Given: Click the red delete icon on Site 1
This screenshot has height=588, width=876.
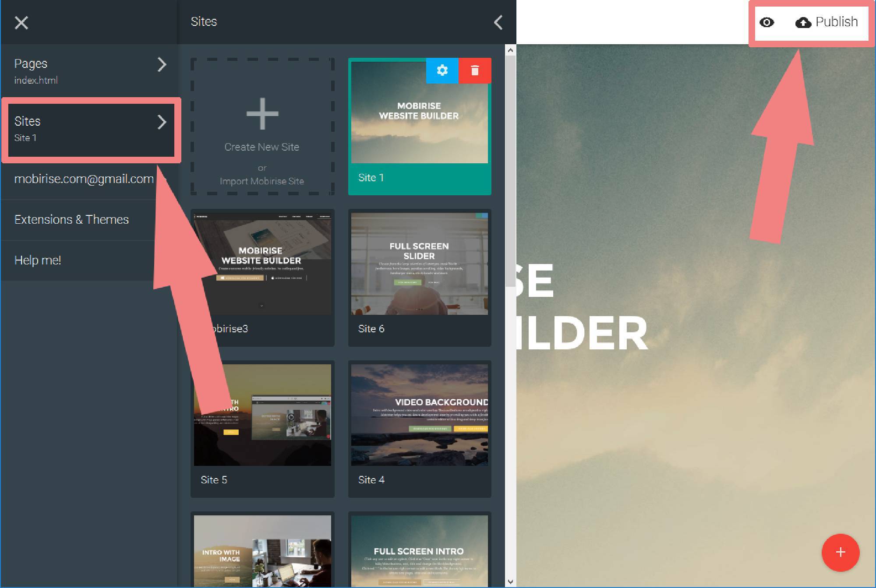Looking at the screenshot, I should pyautogui.click(x=474, y=70).
